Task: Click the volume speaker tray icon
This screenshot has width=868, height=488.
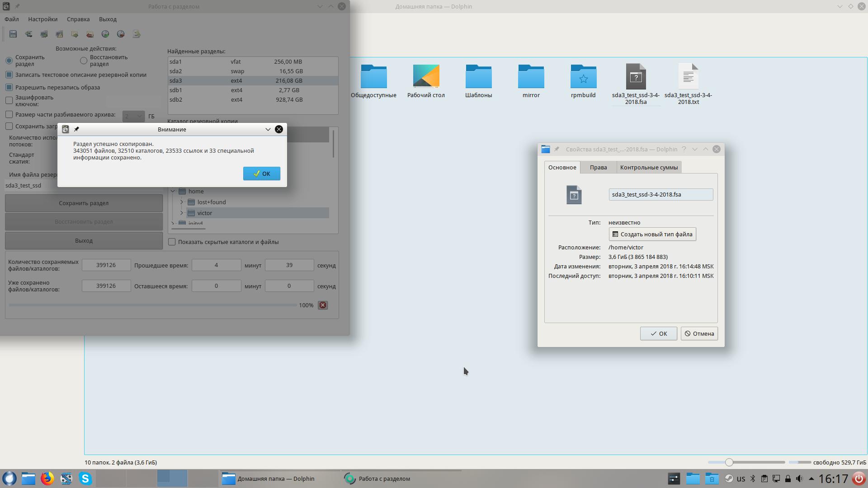Action: [x=799, y=479]
